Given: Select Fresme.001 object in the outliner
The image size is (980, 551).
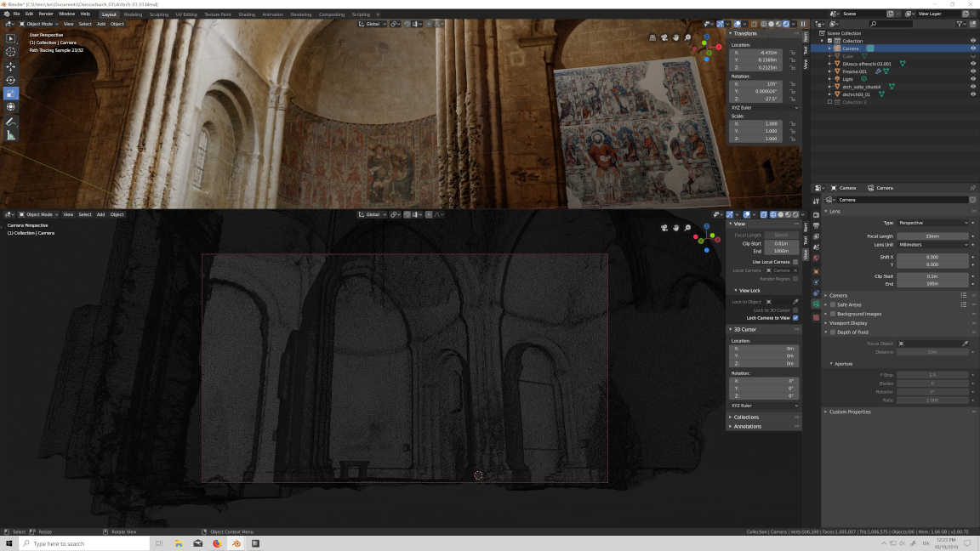Looking at the screenshot, I should [854, 71].
